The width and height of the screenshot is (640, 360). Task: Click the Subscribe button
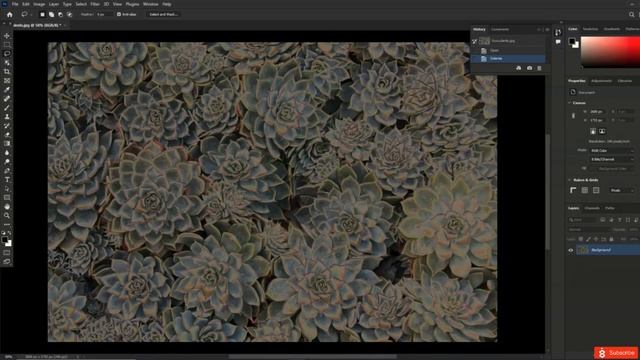coord(616,353)
